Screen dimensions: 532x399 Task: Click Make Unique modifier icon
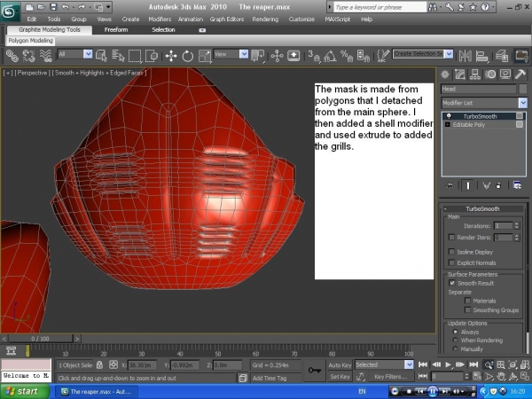coord(487,185)
